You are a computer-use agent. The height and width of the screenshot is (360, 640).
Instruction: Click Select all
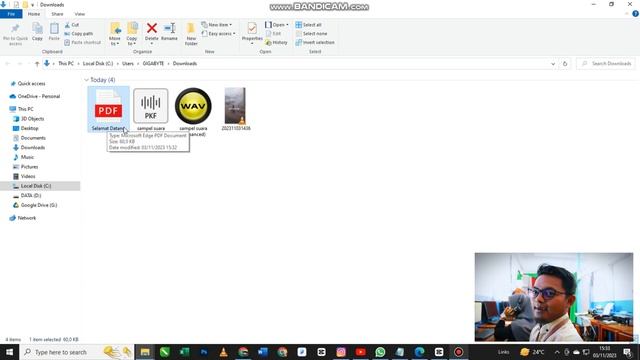[309, 25]
